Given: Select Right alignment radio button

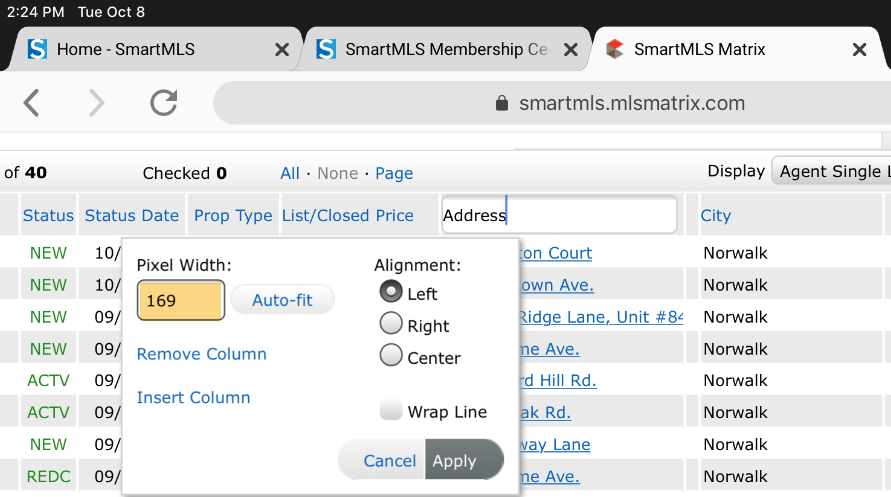Looking at the screenshot, I should tap(391, 325).
